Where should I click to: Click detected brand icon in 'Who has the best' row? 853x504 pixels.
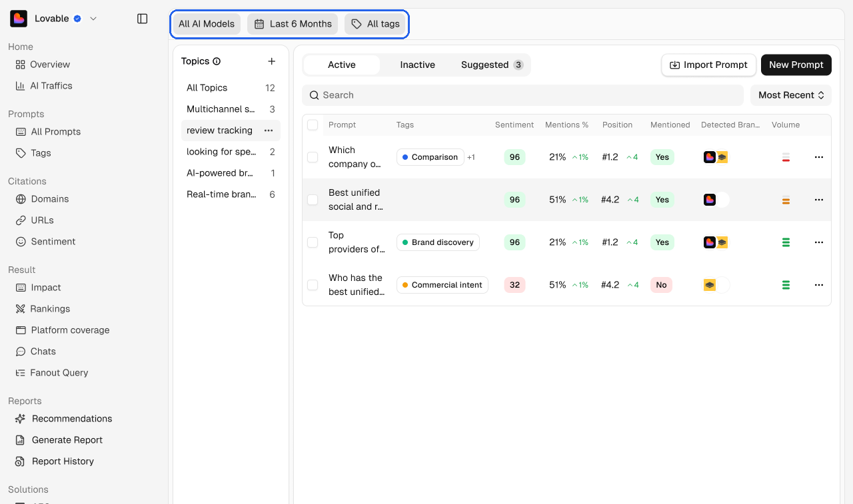[710, 285]
